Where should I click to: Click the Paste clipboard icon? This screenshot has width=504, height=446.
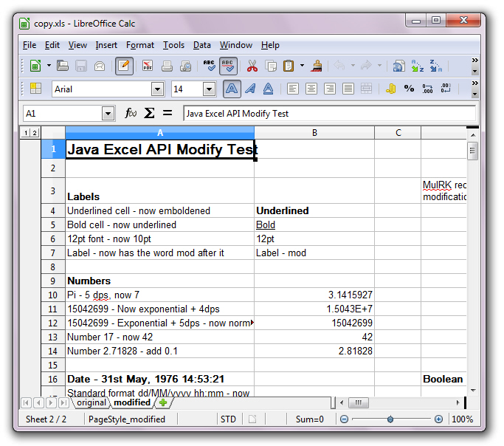289,66
